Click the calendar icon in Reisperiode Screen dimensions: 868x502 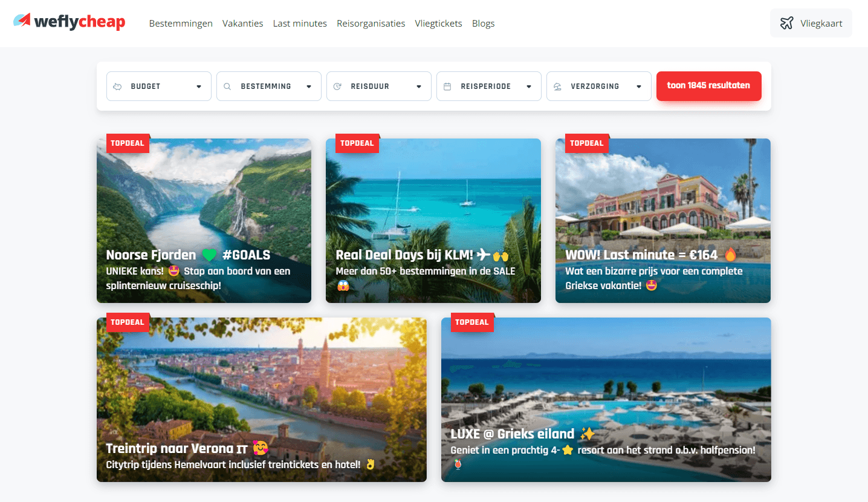tap(447, 86)
